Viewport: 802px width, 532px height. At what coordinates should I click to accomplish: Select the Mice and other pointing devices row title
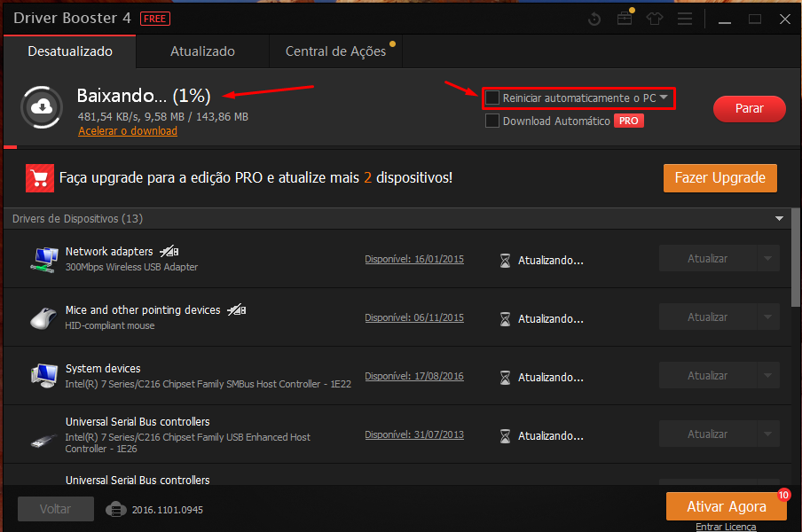tap(143, 310)
